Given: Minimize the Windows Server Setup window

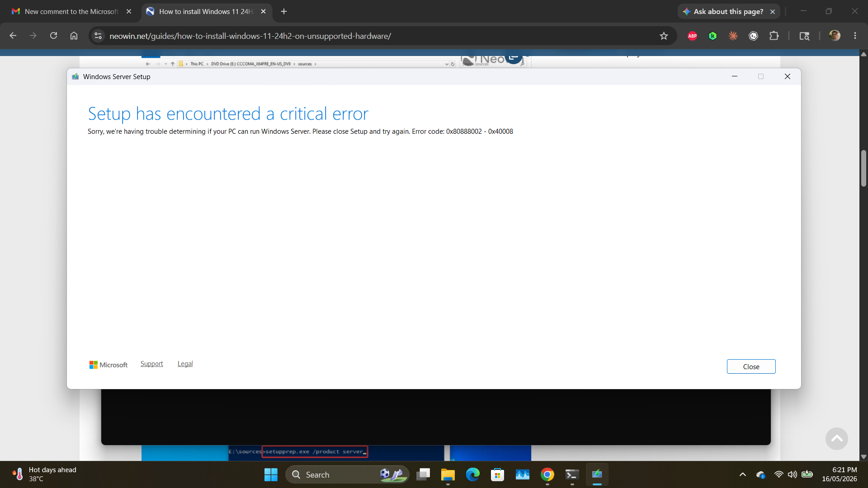Looking at the screenshot, I should pos(735,76).
